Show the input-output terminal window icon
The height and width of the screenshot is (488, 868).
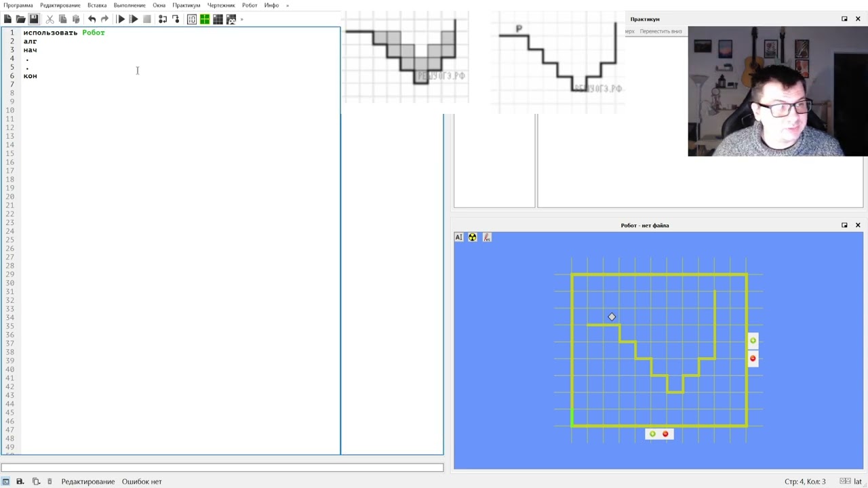[192, 19]
